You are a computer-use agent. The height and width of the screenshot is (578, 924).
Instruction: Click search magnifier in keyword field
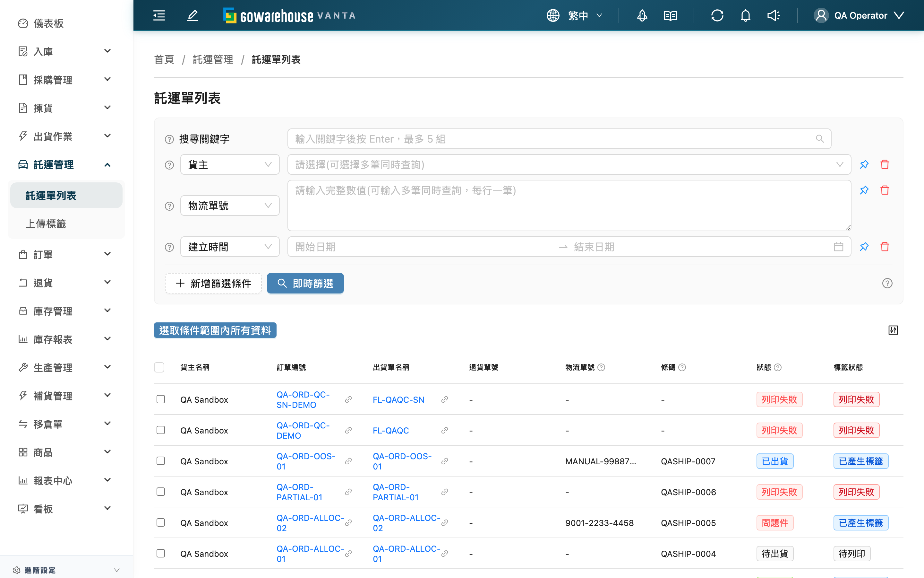[x=820, y=139]
